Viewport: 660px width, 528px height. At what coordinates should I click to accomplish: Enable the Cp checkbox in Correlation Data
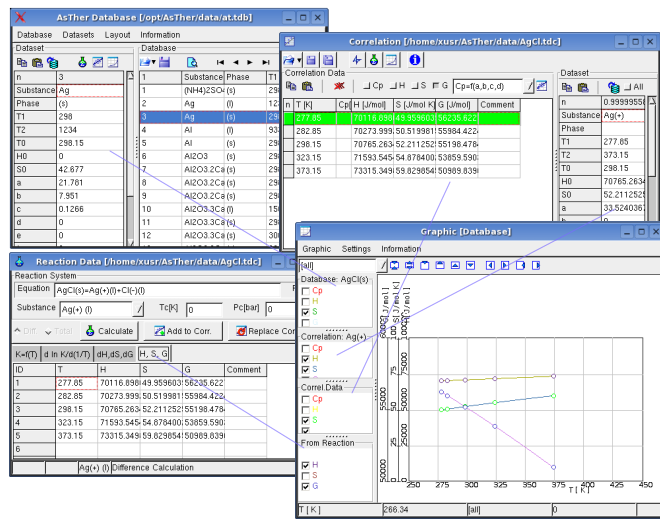[x=367, y=87]
